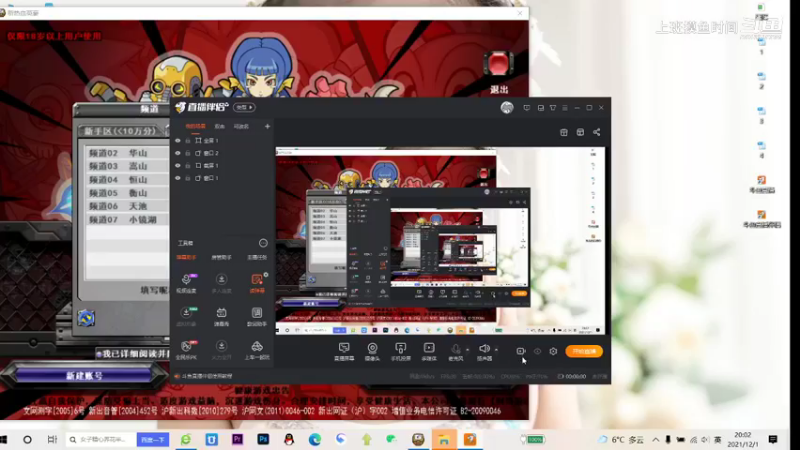The image size is (800, 450).
Task: Lock the 窗口 2 source layer
Action: click(x=188, y=153)
